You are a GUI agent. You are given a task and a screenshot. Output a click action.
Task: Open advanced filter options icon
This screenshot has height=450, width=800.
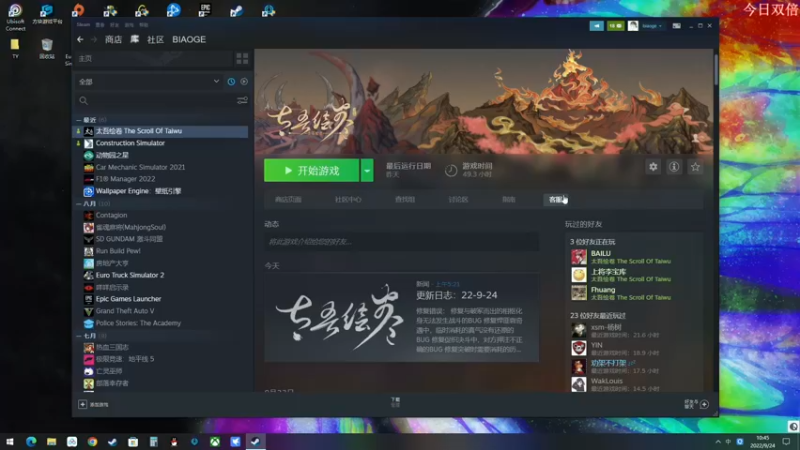click(x=242, y=101)
